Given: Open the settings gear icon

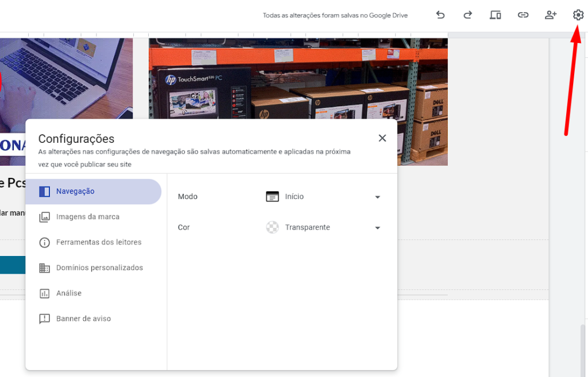Looking at the screenshot, I should point(578,15).
